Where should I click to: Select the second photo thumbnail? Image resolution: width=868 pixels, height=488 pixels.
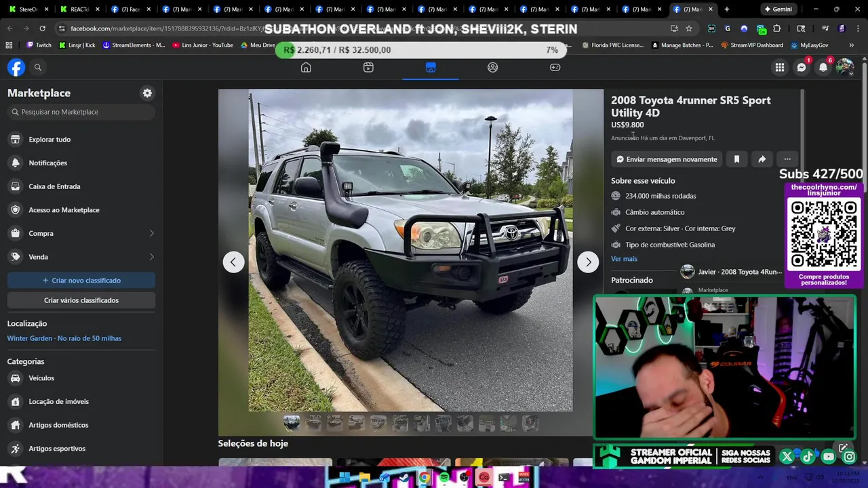[x=313, y=423]
